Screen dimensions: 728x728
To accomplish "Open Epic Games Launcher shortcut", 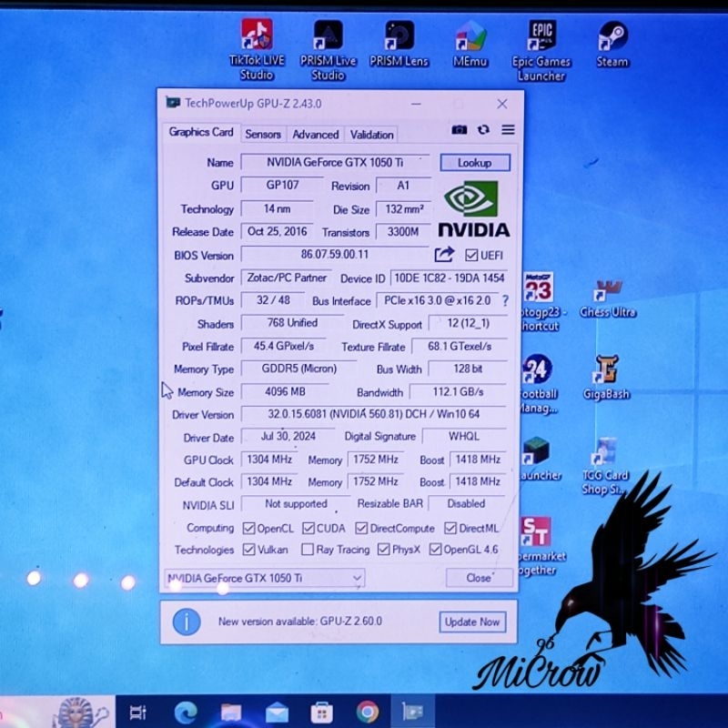I will (x=541, y=51).
